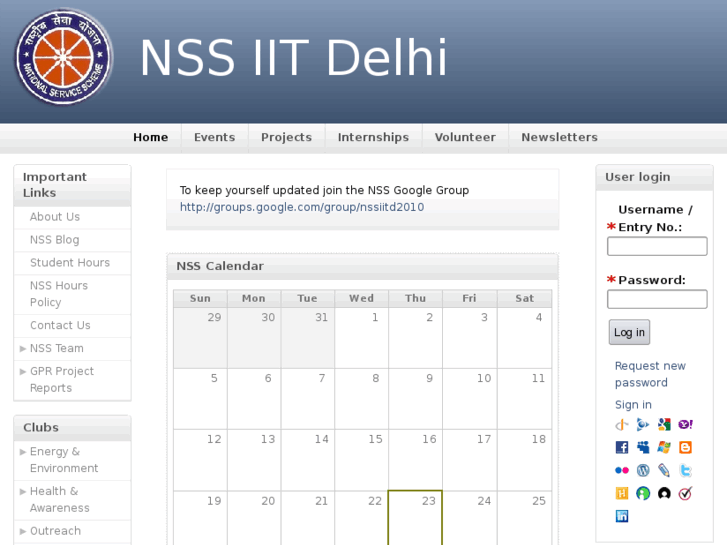
Task: Expand the Outreach club arrow
Action: click(23, 531)
